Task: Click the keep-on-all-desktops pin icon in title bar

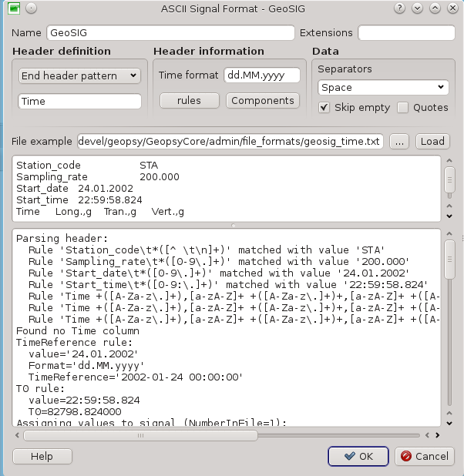Action: point(31,8)
